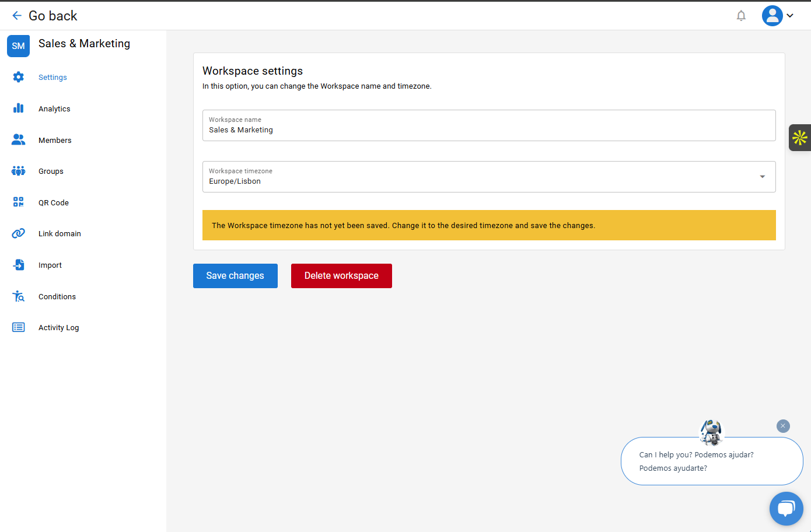Click the yellow asterisk side widget
Viewport: 811px width, 532px height.
point(800,138)
